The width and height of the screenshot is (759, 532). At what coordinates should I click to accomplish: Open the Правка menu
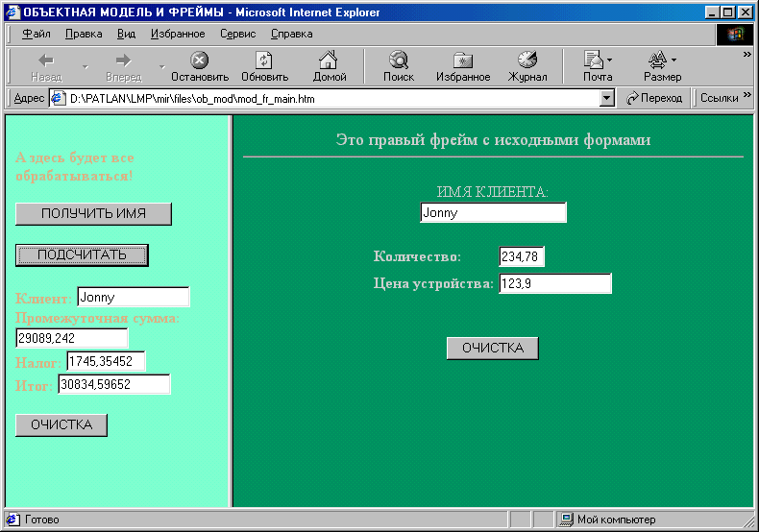[x=84, y=34]
